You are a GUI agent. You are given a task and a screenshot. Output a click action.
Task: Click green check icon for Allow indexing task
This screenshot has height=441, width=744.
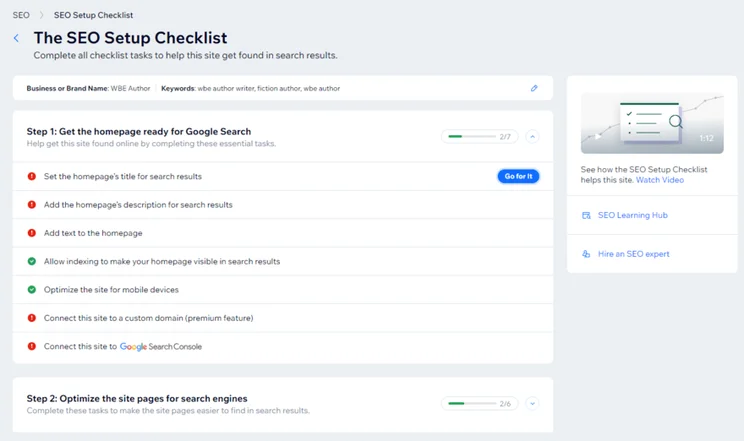coord(32,261)
